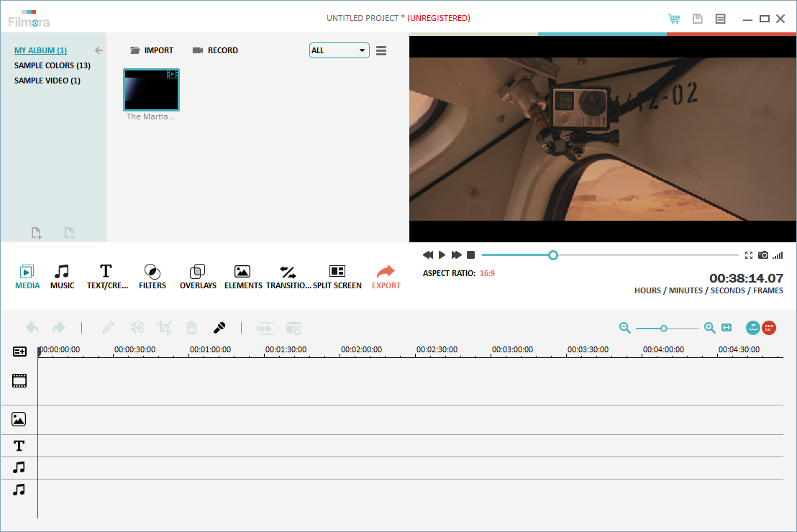This screenshot has width=797, height=532.
Task: Open the TRANSITIONS tab
Action: tap(288, 277)
